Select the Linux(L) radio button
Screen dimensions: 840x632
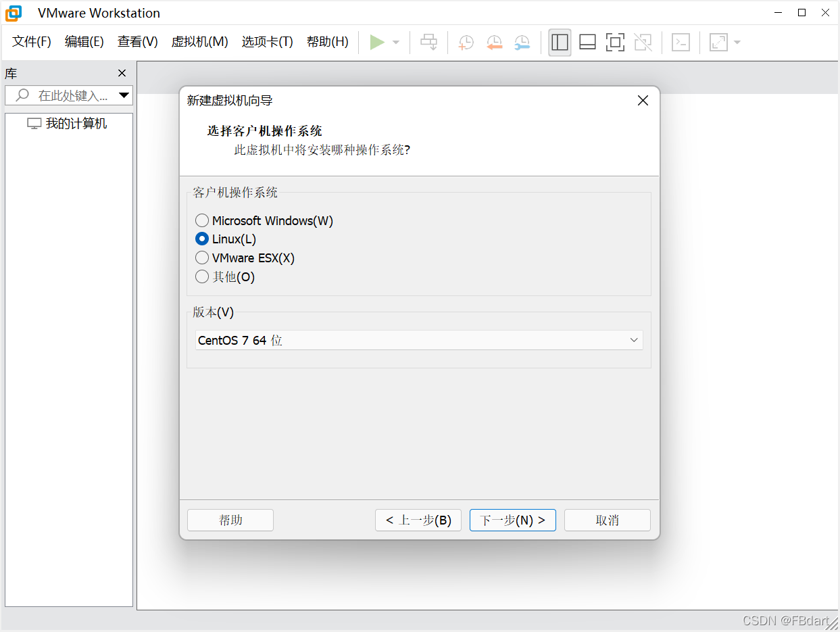pyautogui.click(x=202, y=239)
